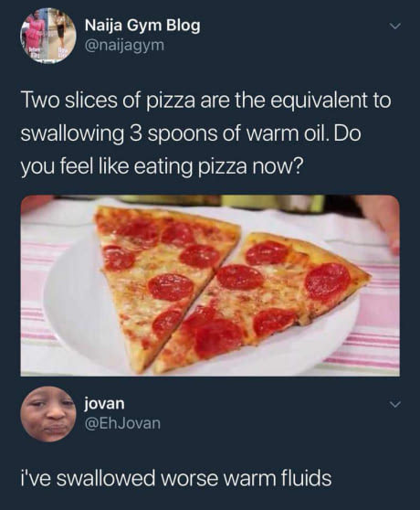Click the word "equivalent" in the tweet

pyautogui.click(x=320, y=101)
